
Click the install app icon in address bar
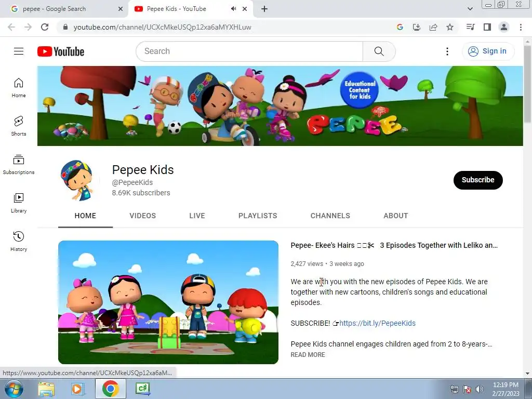417,27
